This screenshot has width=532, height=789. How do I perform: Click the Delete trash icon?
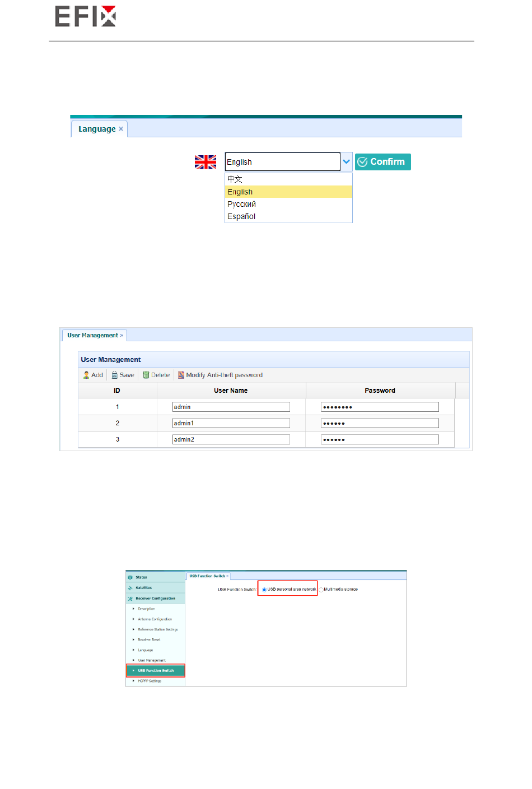tap(146, 375)
